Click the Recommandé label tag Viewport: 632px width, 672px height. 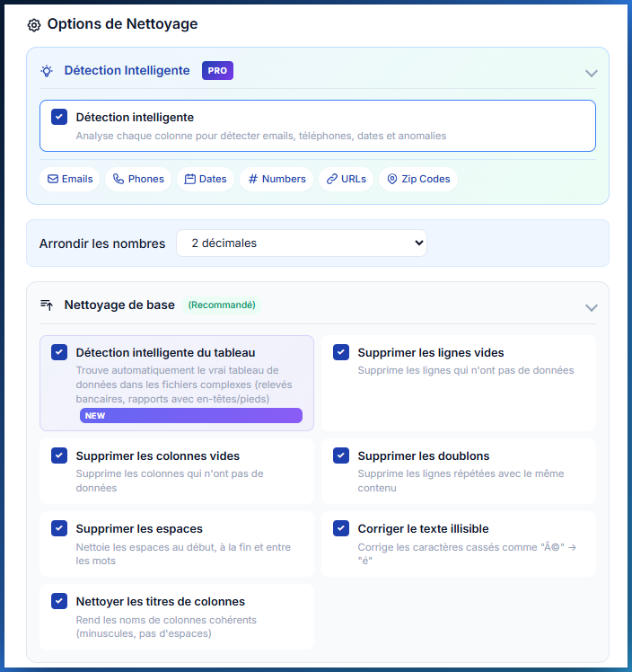coord(222,305)
